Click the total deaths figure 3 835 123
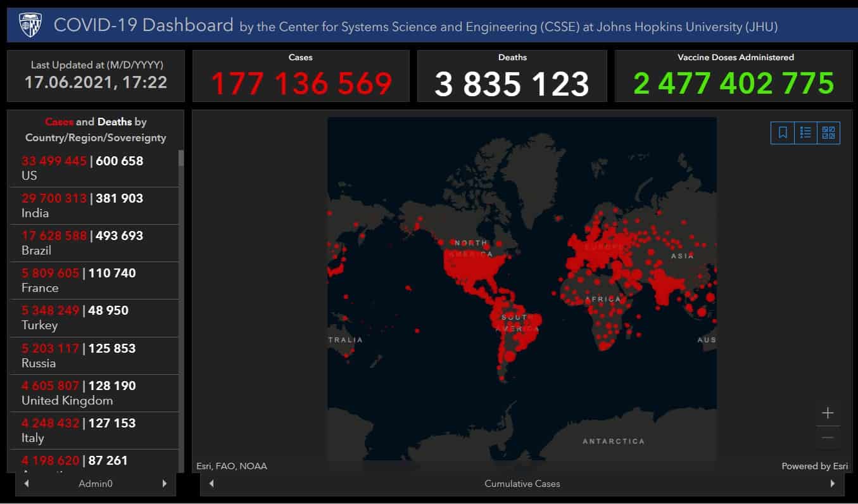 pos(512,84)
